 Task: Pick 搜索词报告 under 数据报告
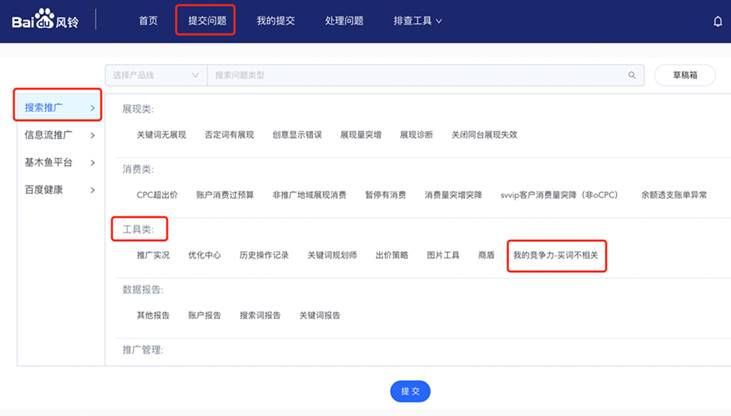(x=260, y=315)
